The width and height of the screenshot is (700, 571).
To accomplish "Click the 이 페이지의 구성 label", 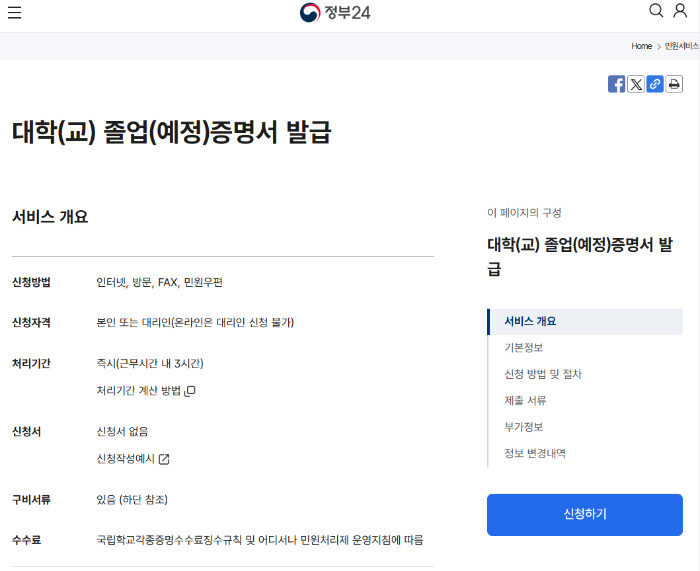I will pyautogui.click(x=524, y=213).
